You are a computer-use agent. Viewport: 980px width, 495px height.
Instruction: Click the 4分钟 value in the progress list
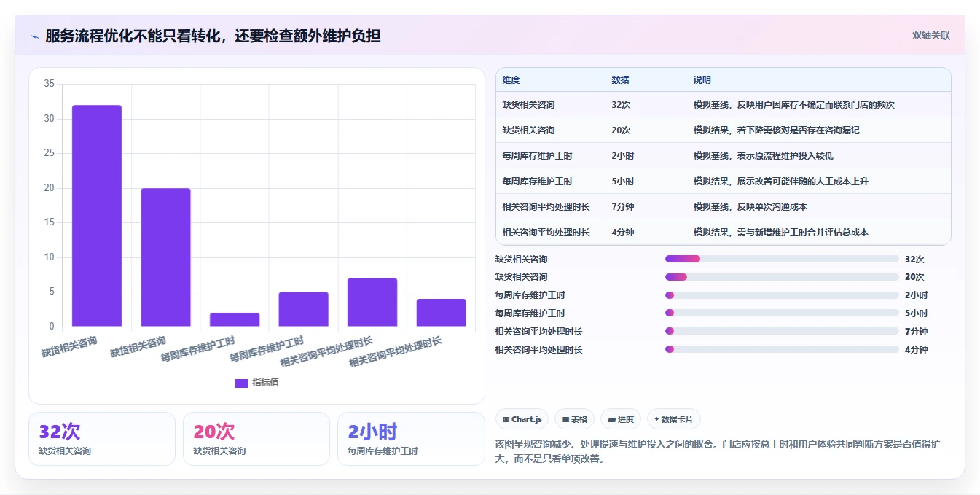[916, 350]
